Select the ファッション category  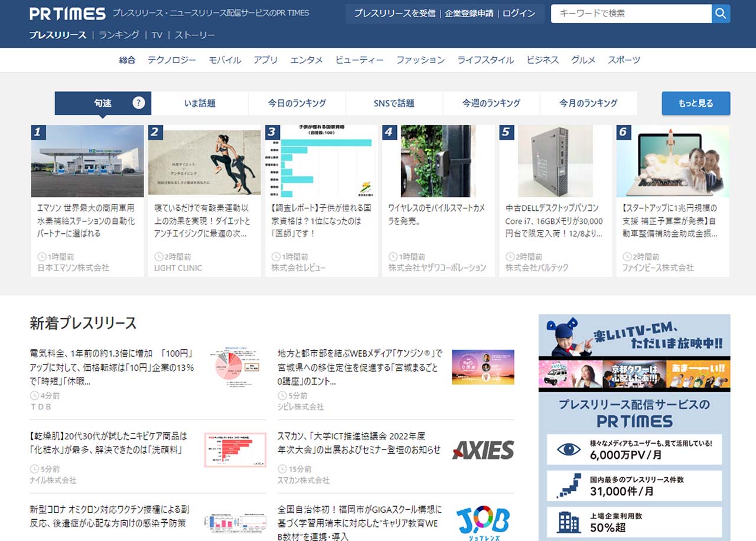click(x=421, y=60)
